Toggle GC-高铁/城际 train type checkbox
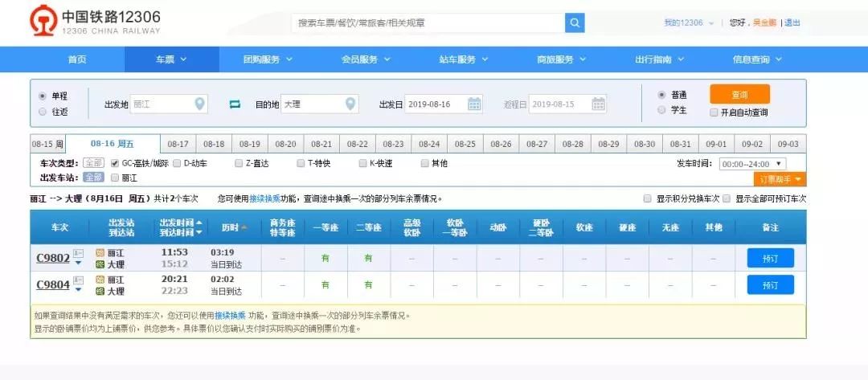The width and height of the screenshot is (868, 380). click(x=115, y=163)
